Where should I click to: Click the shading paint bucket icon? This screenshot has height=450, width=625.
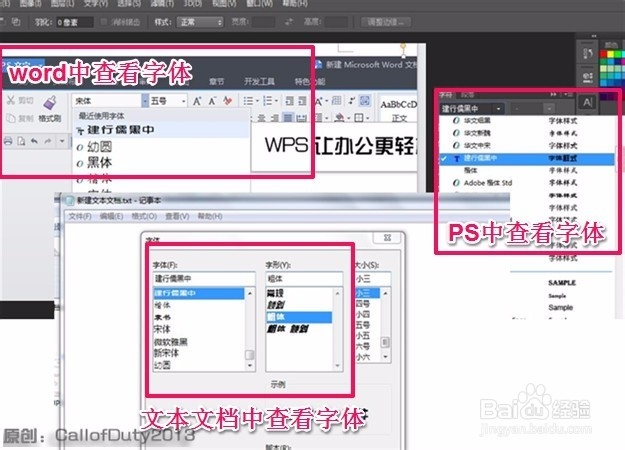[339, 118]
